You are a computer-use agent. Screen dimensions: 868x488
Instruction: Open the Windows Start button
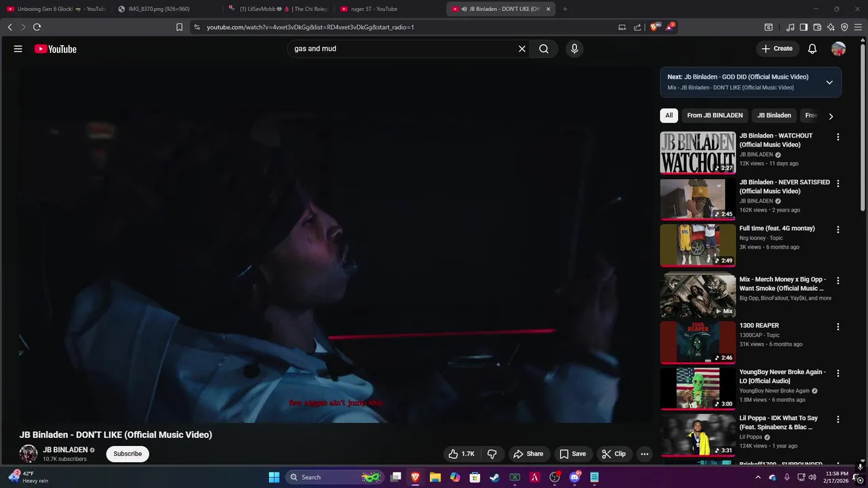tap(274, 477)
